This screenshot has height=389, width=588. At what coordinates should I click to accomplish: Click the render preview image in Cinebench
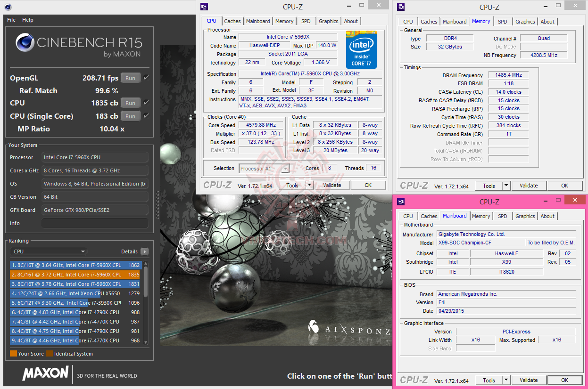(276, 195)
